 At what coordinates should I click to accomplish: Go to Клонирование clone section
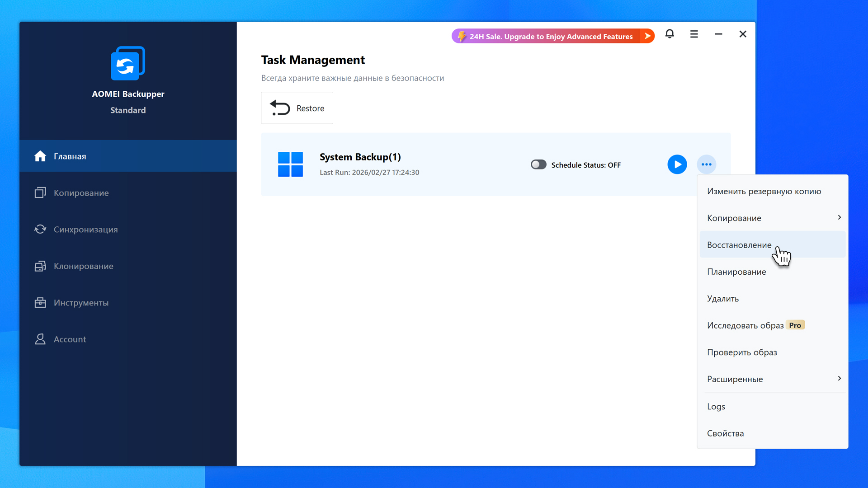tap(83, 266)
